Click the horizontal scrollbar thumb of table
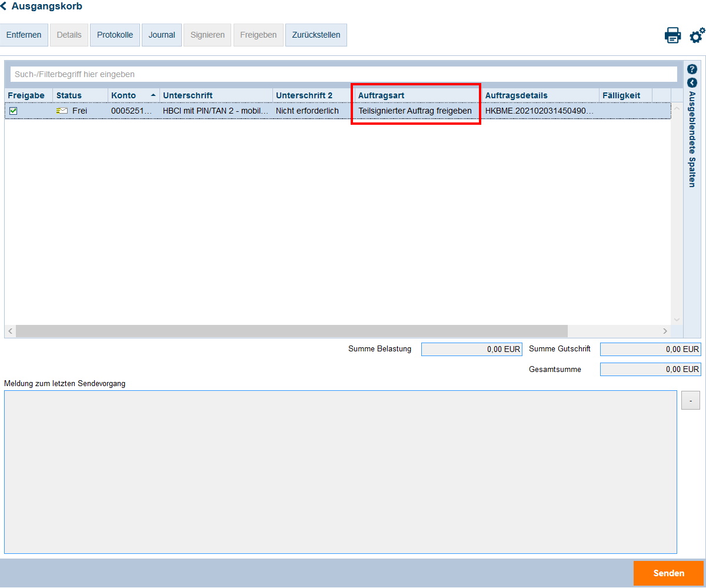Viewport: 706px width, 588px height. click(292, 331)
